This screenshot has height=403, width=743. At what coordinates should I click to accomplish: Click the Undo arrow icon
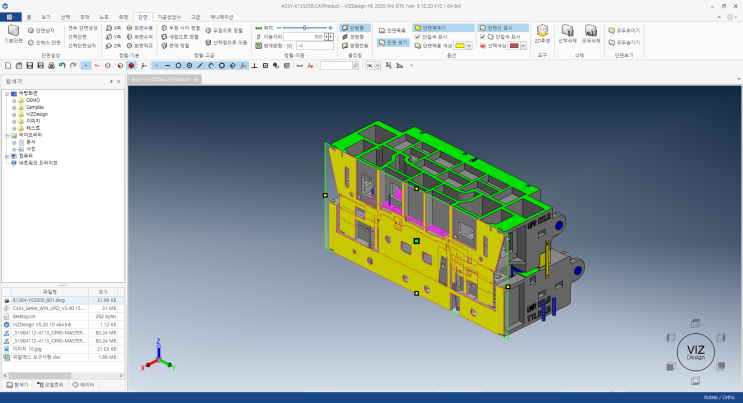click(x=62, y=66)
